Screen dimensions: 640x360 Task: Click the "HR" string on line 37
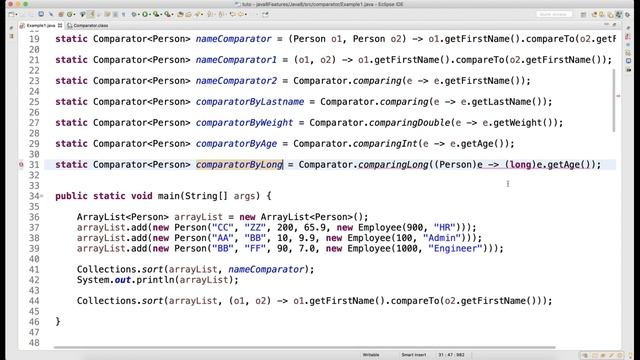[x=444, y=227]
